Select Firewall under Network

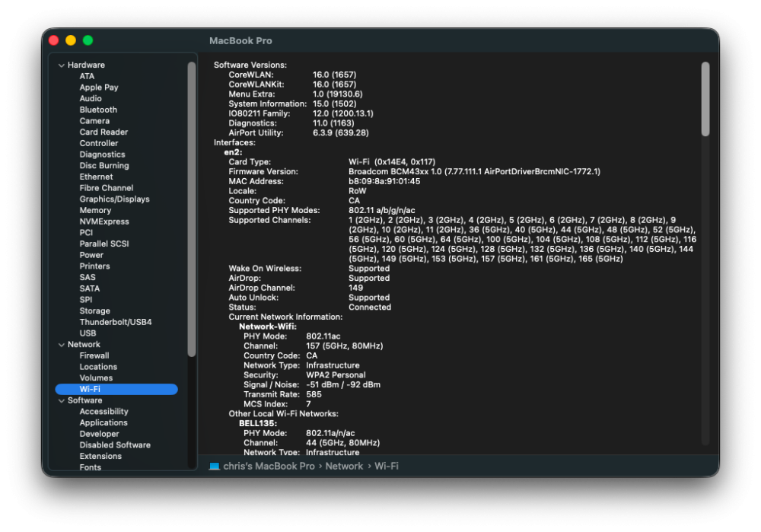(x=94, y=355)
